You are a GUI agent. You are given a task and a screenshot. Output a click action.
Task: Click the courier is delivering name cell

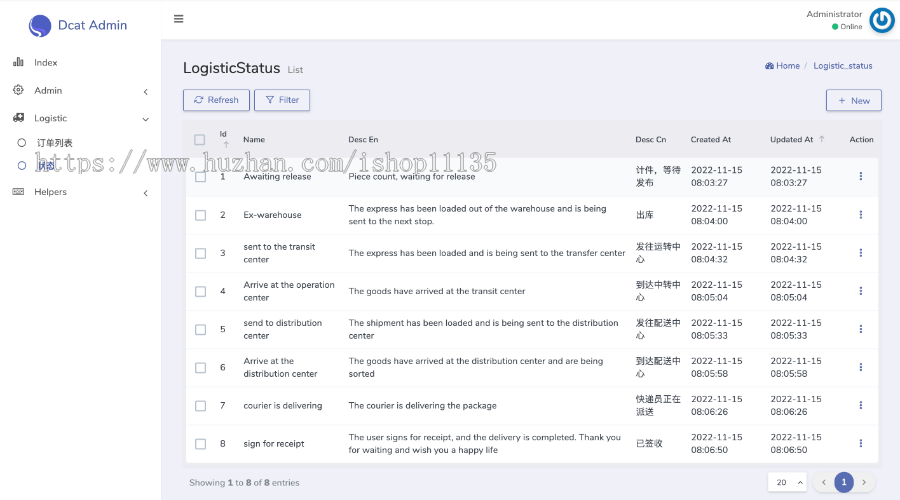(282, 405)
